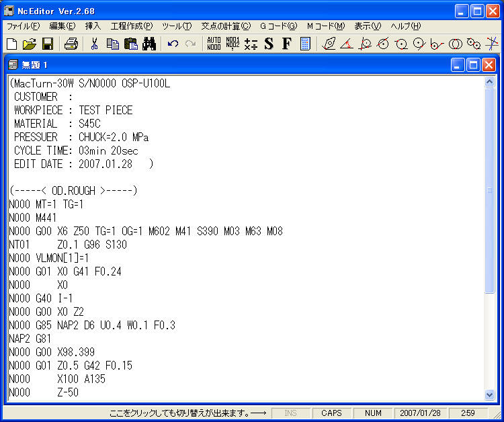
Task: Click the 無題 1 document icon
Action: coord(13,65)
